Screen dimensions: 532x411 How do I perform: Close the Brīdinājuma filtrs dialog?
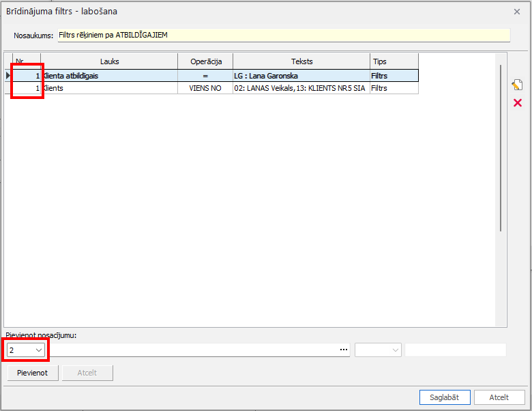point(517,12)
